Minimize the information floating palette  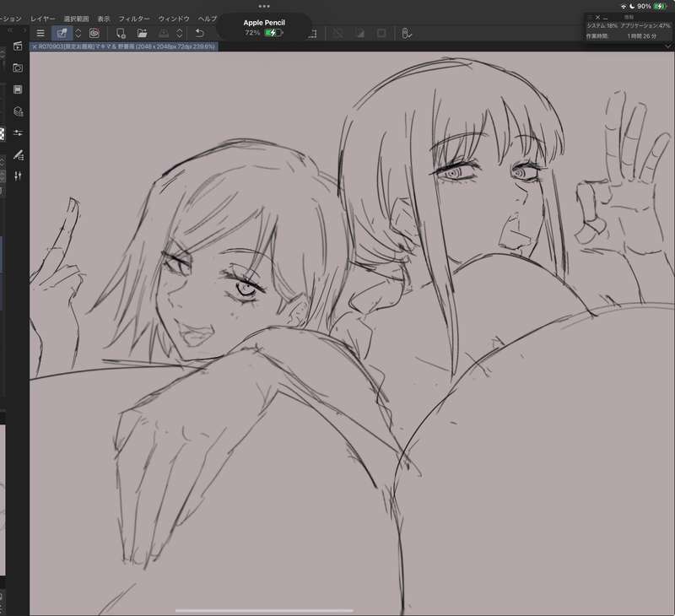[605, 18]
